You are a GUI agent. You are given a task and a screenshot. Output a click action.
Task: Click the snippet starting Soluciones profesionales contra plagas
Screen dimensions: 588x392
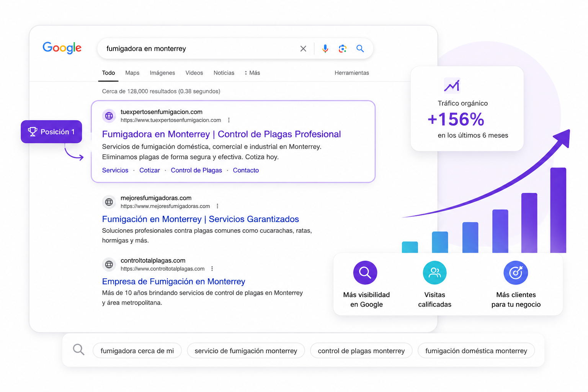(207, 235)
